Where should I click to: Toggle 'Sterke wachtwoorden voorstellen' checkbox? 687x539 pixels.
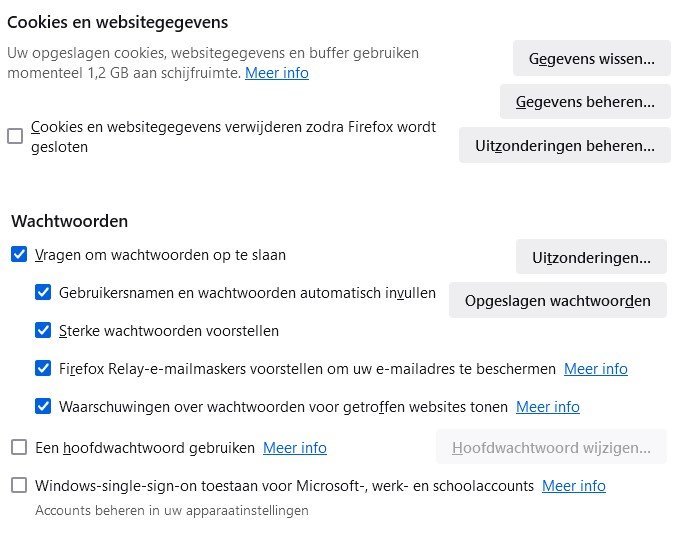coord(43,330)
